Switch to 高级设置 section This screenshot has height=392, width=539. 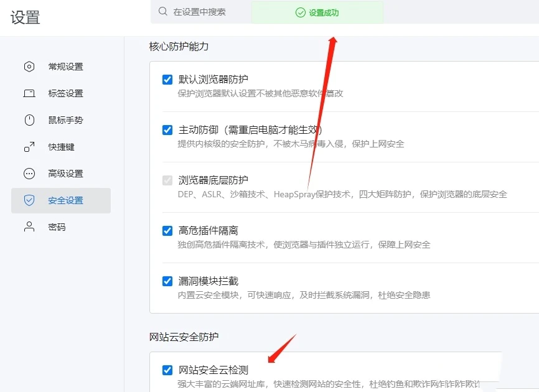pos(61,174)
